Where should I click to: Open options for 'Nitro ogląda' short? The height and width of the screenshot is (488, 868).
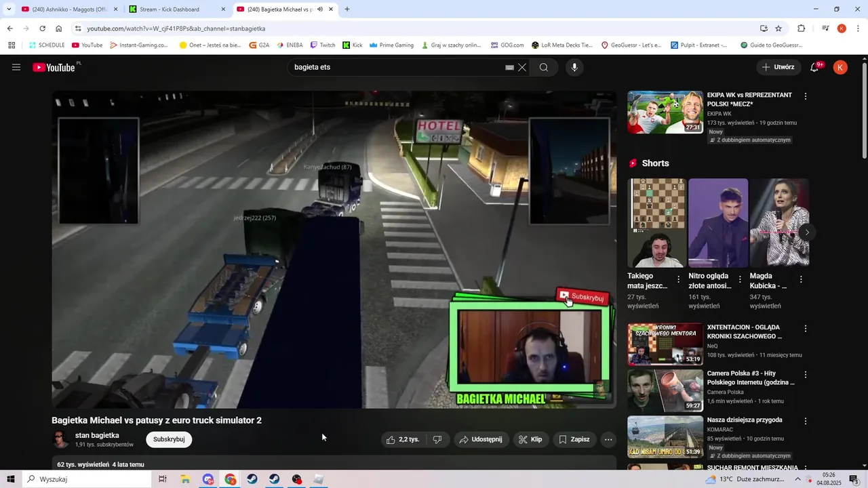[x=740, y=279]
